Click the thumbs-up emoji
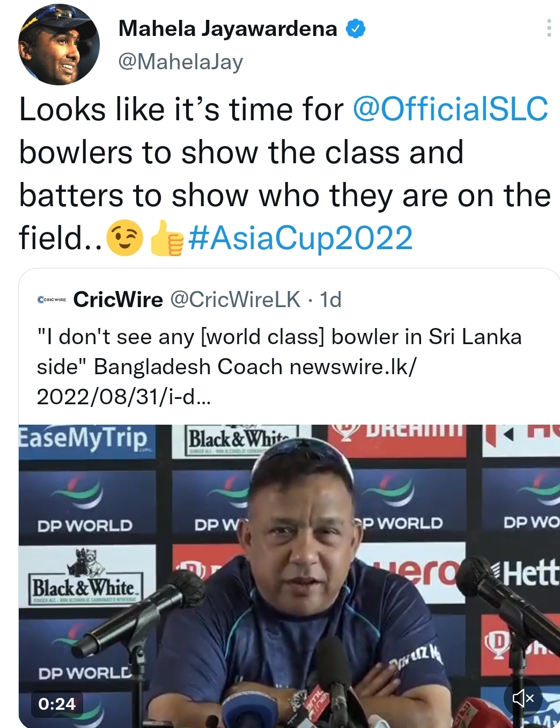560x728 pixels. [x=166, y=238]
